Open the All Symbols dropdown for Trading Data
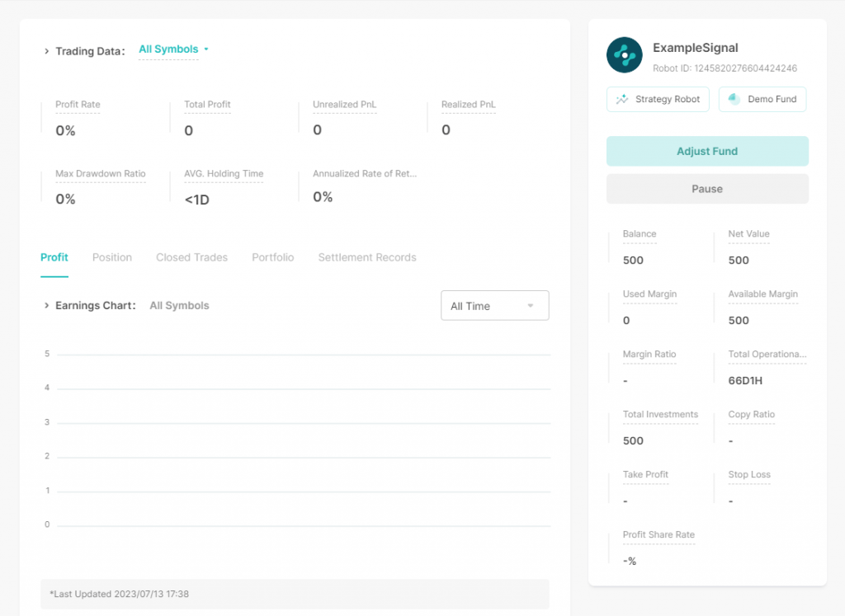This screenshot has width=845, height=616. click(x=173, y=49)
